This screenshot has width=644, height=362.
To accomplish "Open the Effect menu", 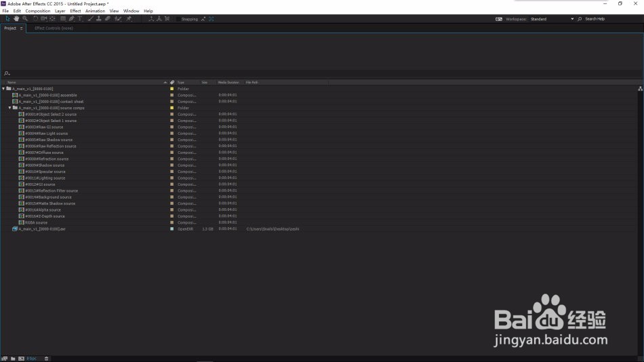I will [x=75, y=11].
